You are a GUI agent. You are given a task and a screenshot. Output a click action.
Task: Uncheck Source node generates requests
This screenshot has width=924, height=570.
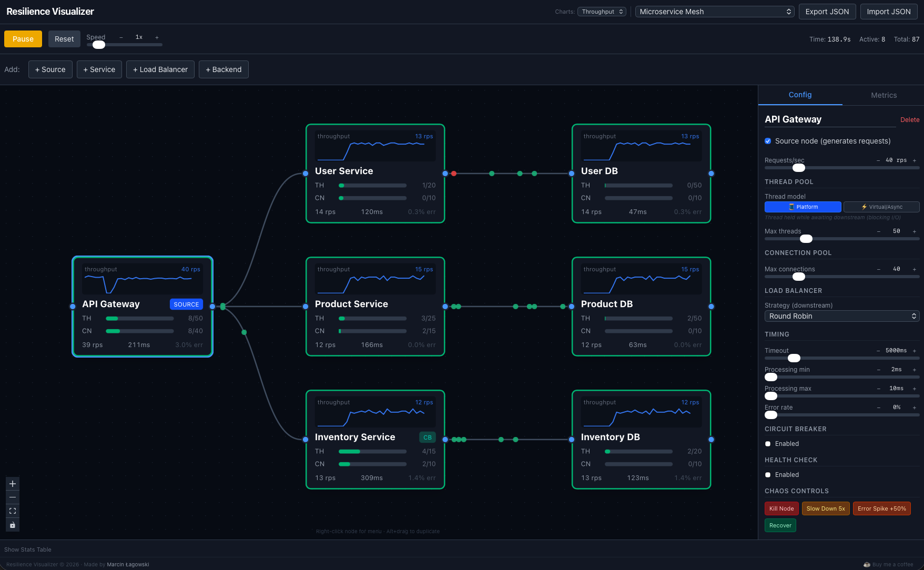click(768, 141)
